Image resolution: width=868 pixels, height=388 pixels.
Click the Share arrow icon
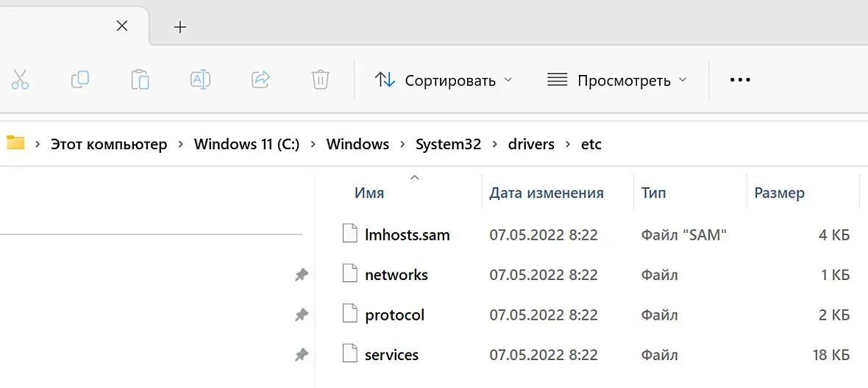click(x=260, y=79)
